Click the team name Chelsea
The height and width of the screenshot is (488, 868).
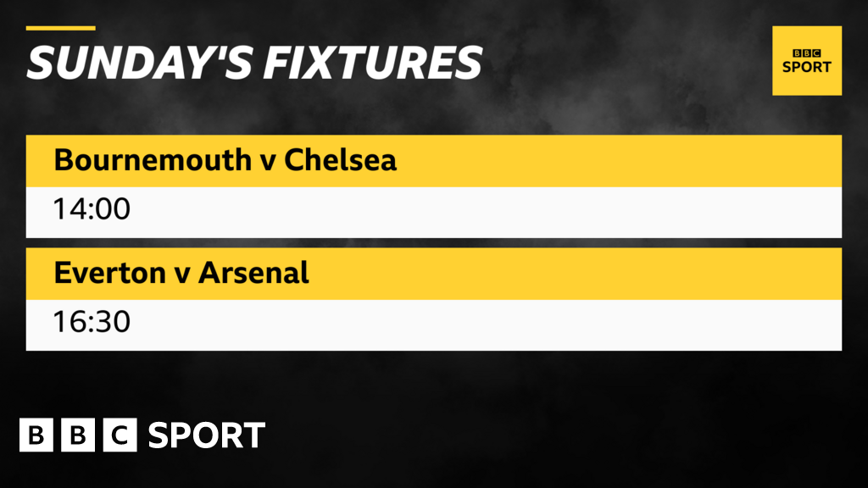pos(341,160)
